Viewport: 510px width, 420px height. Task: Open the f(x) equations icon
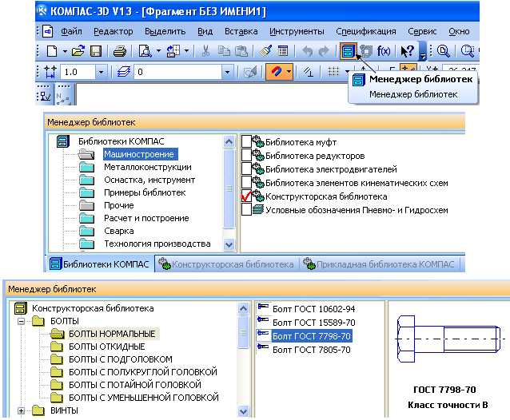point(384,51)
